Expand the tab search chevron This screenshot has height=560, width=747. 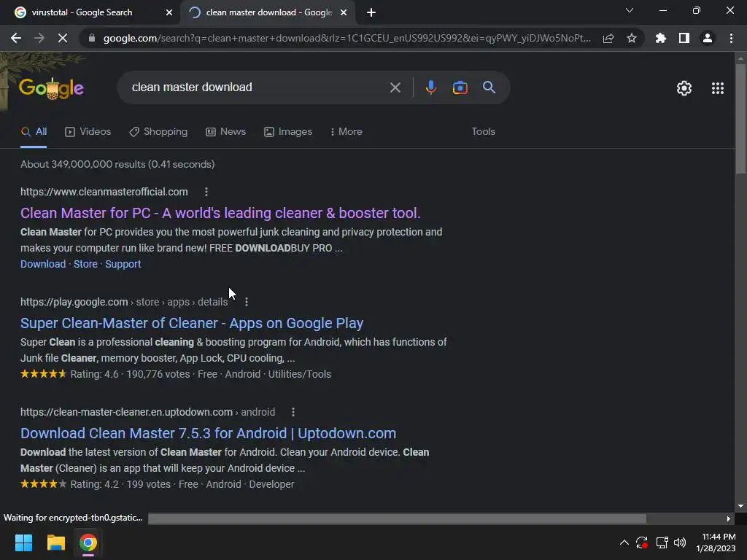pyautogui.click(x=630, y=10)
